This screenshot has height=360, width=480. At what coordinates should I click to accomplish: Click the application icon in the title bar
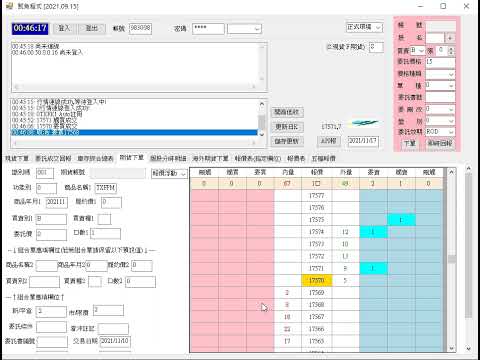click(10, 6)
